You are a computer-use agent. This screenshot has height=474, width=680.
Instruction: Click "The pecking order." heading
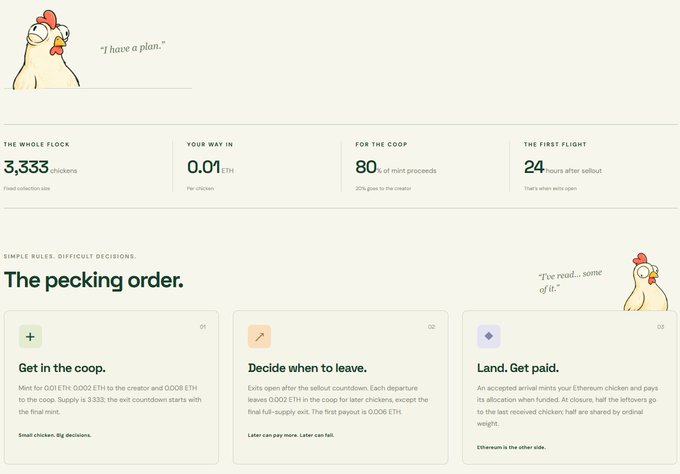tap(94, 280)
